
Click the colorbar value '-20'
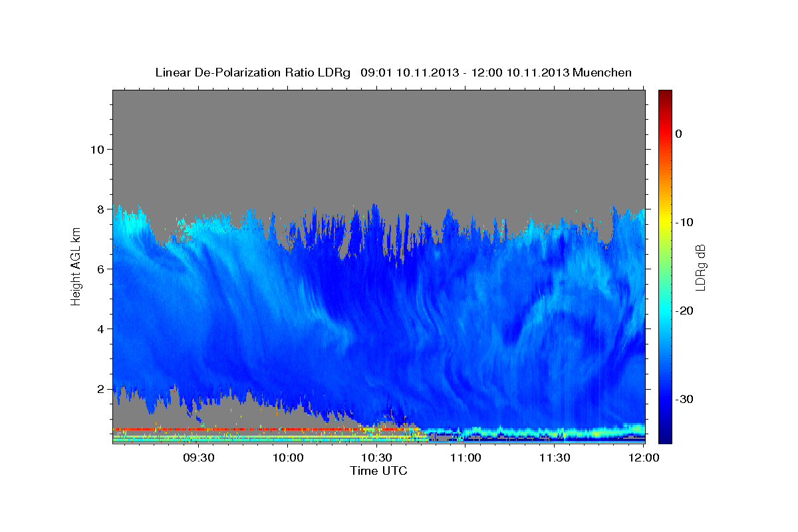685,311
